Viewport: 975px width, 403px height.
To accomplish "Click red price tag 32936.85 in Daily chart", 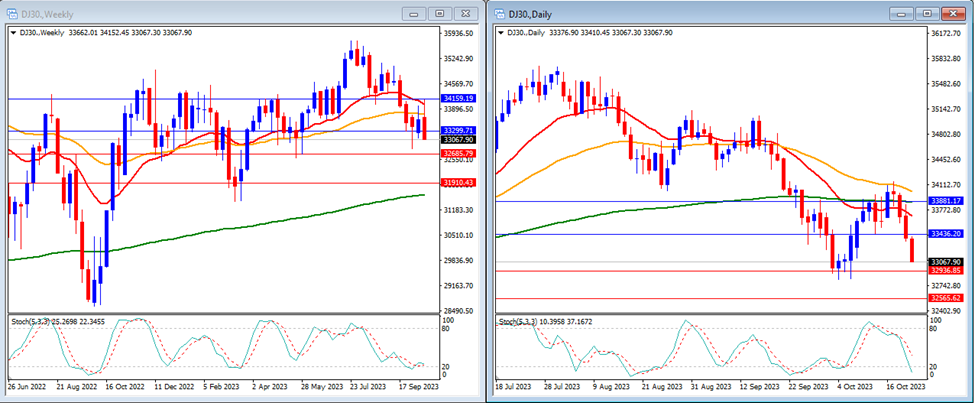I will coord(946,271).
